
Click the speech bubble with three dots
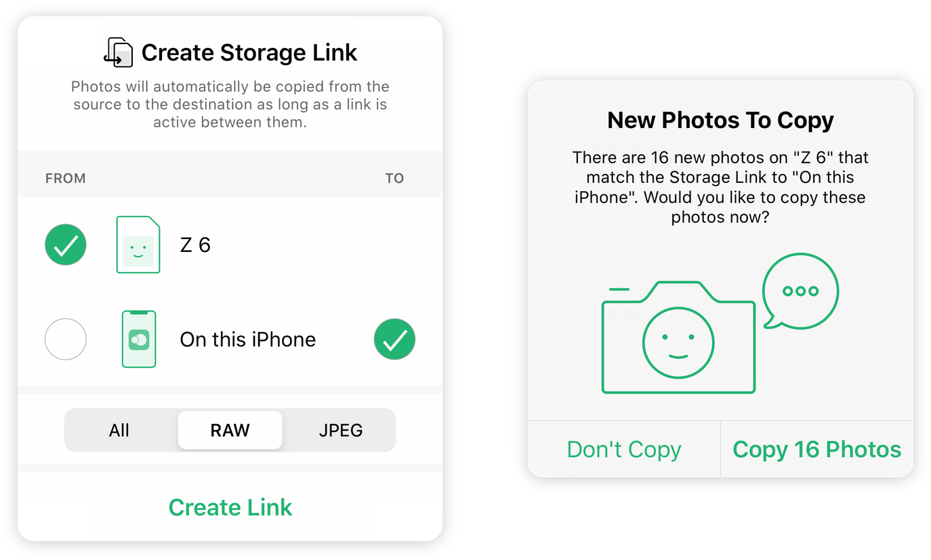click(x=800, y=291)
